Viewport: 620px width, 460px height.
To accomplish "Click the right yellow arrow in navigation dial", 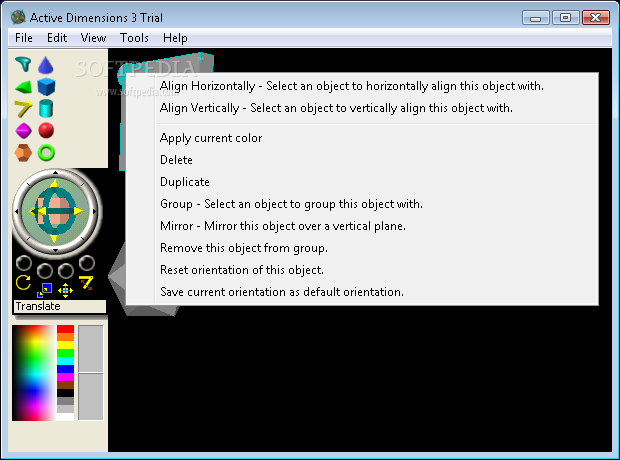I will click(78, 211).
